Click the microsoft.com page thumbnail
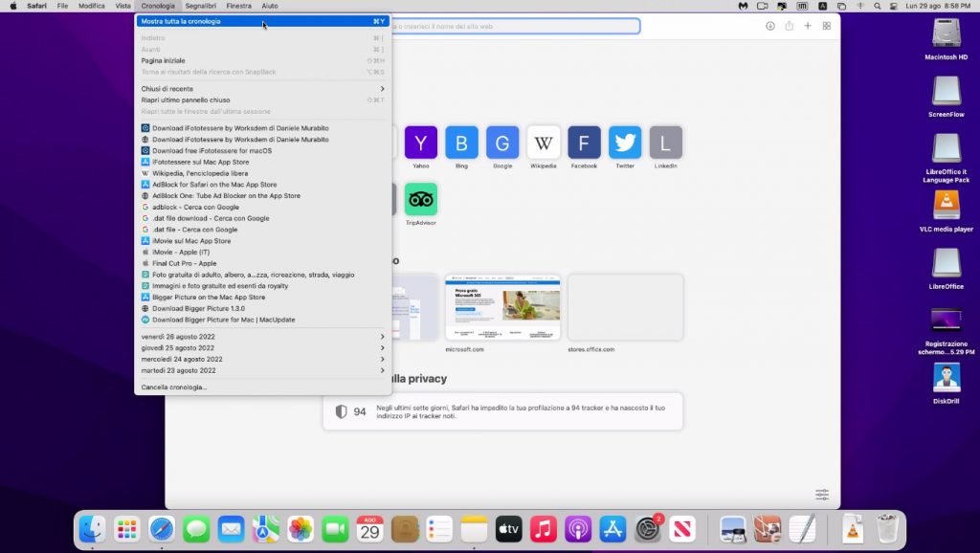The height and width of the screenshot is (553, 980). (502, 307)
